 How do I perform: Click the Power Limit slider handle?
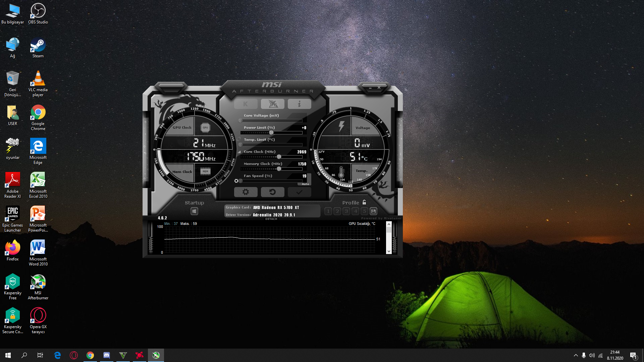coord(271,133)
